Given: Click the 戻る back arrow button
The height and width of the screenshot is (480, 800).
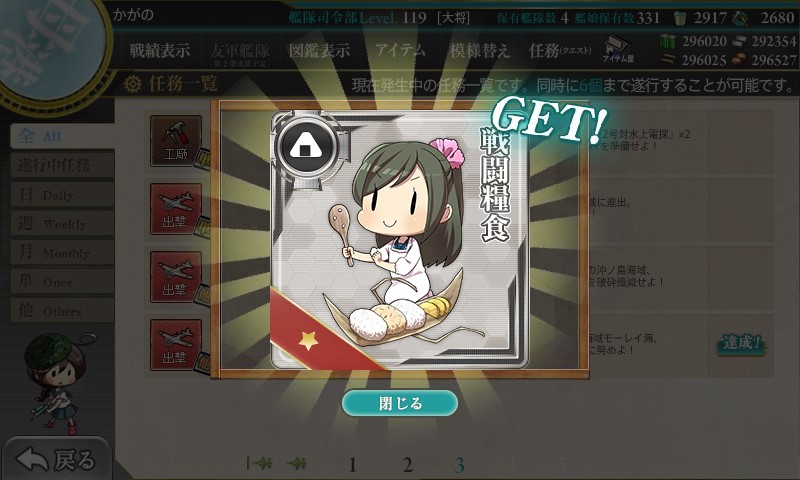Looking at the screenshot, I should [x=56, y=460].
